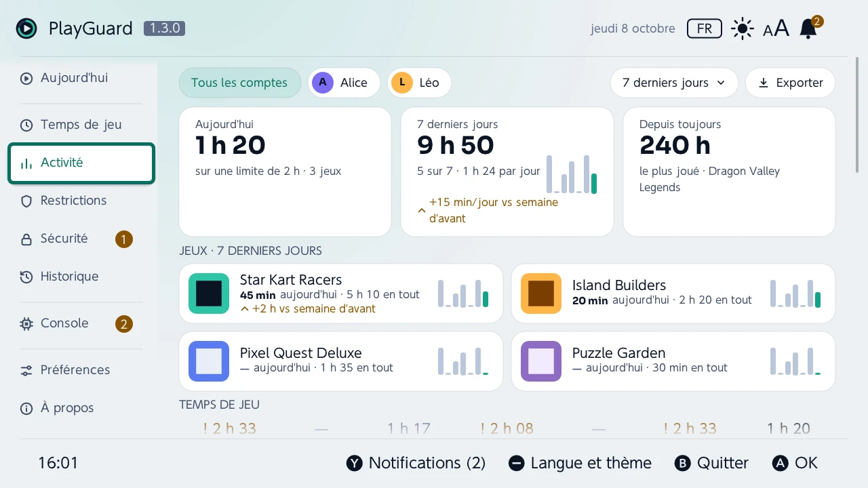Click the Island Builders game icon

click(x=541, y=293)
